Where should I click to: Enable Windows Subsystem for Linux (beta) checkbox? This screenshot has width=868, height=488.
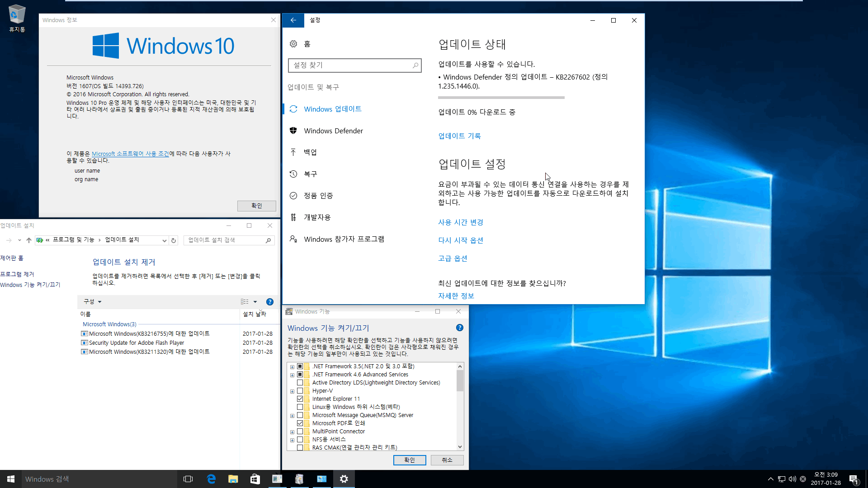coord(300,407)
